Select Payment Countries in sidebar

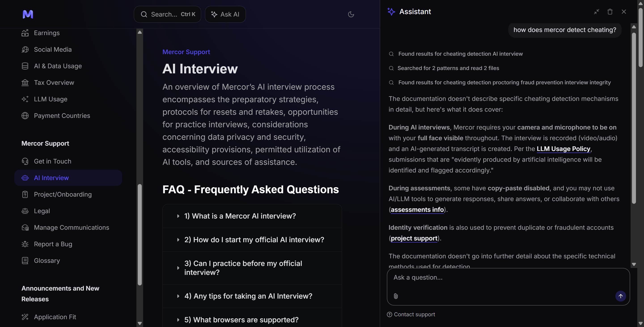pos(62,115)
